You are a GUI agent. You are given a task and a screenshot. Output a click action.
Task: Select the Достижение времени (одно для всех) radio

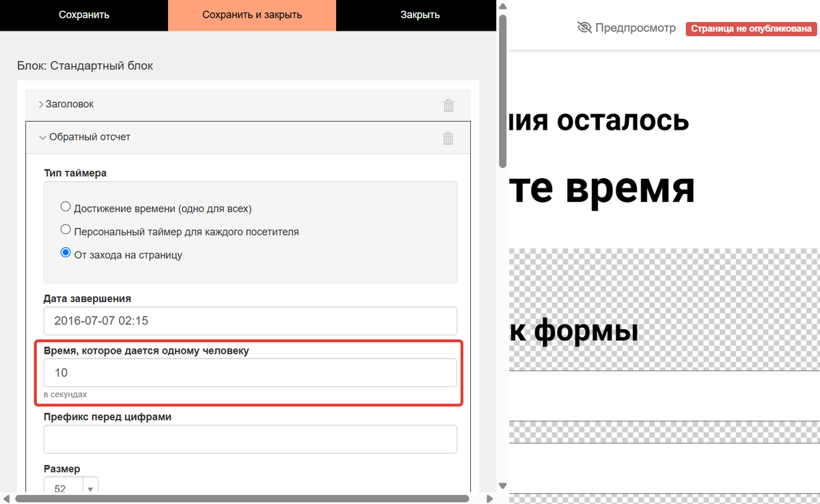point(66,208)
